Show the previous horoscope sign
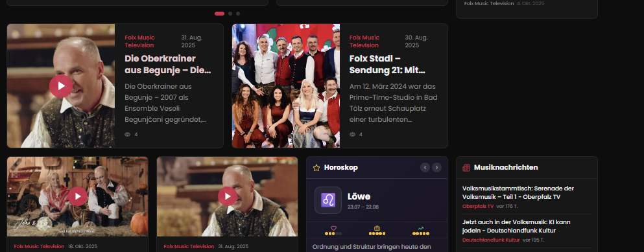The width and height of the screenshot is (644, 252). click(x=425, y=167)
